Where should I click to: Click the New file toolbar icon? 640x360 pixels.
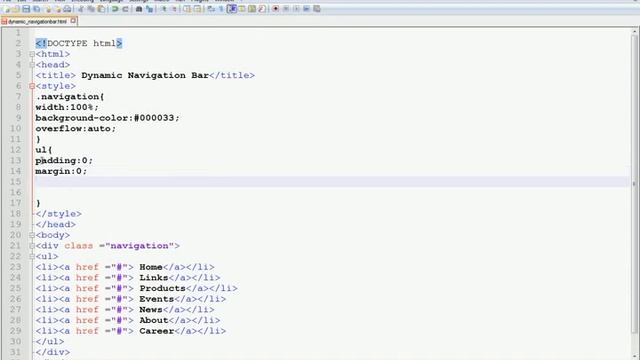click(6, 9)
